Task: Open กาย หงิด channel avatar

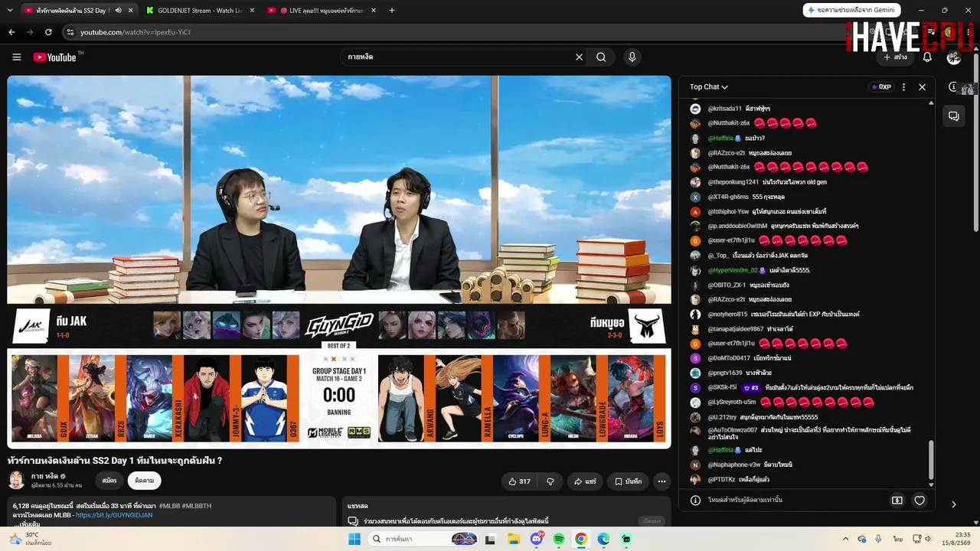Action: [16, 481]
